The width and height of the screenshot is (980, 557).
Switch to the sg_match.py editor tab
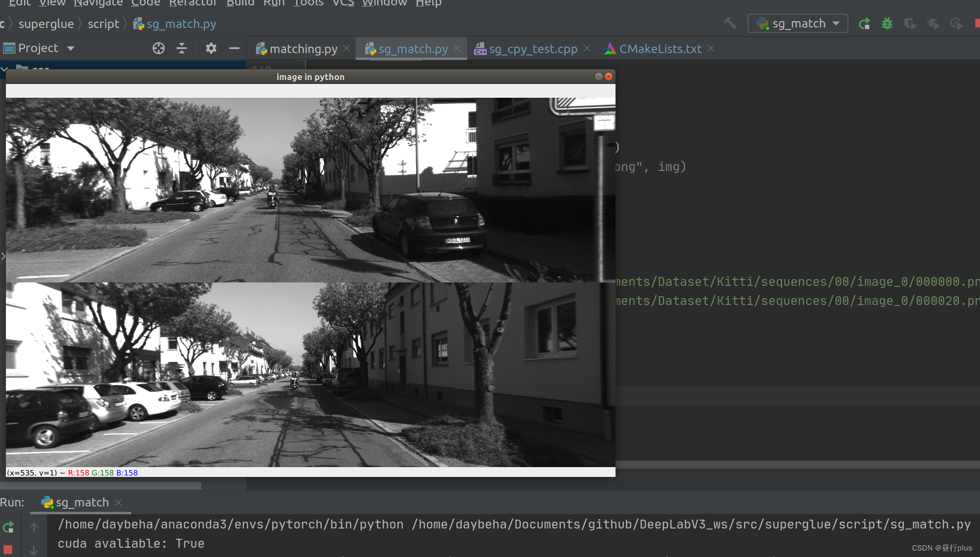pos(406,49)
